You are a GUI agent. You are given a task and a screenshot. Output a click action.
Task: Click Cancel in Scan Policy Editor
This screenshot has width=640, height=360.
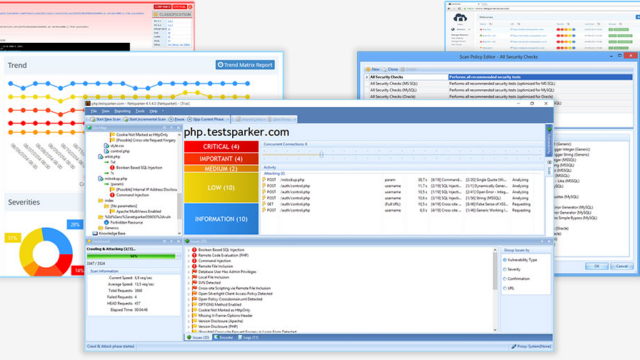click(622, 266)
